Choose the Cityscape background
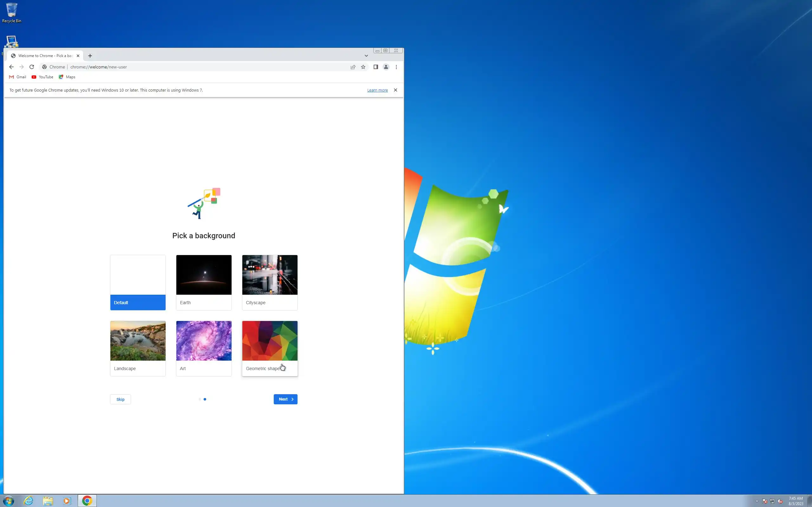The image size is (812, 507). click(x=269, y=282)
